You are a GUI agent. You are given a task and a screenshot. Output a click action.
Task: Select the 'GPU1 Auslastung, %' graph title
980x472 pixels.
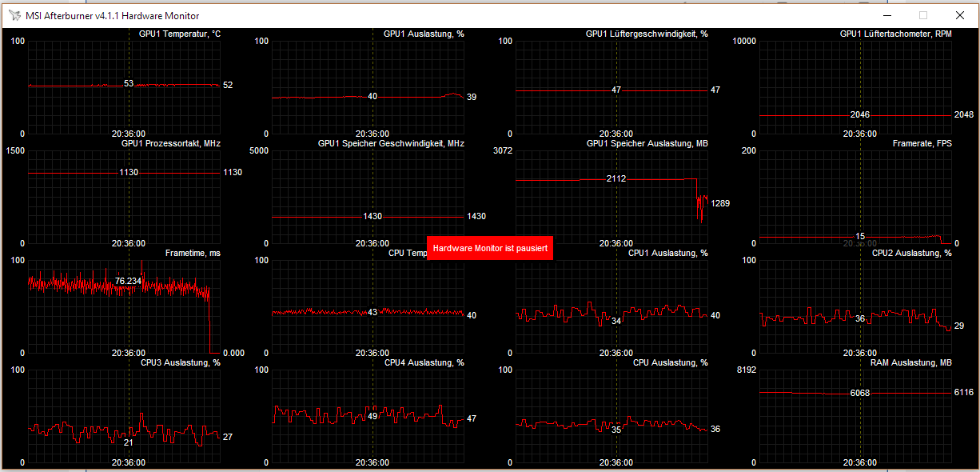click(424, 34)
